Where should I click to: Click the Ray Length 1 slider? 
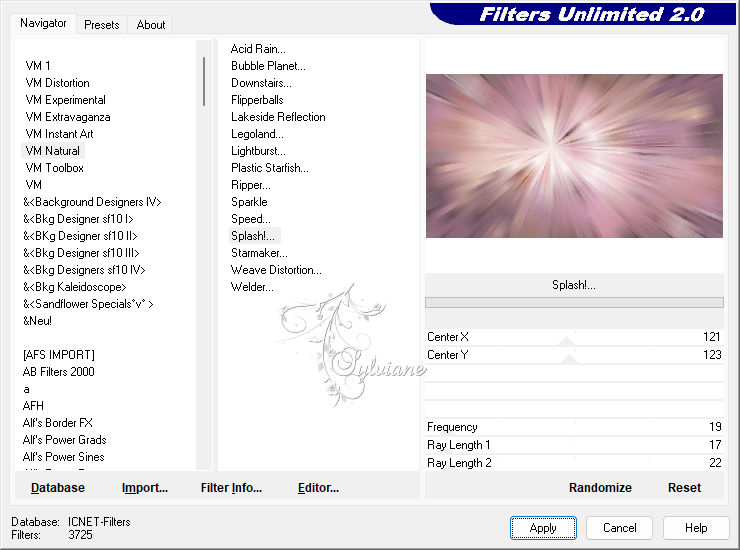[x=574, y=445]
